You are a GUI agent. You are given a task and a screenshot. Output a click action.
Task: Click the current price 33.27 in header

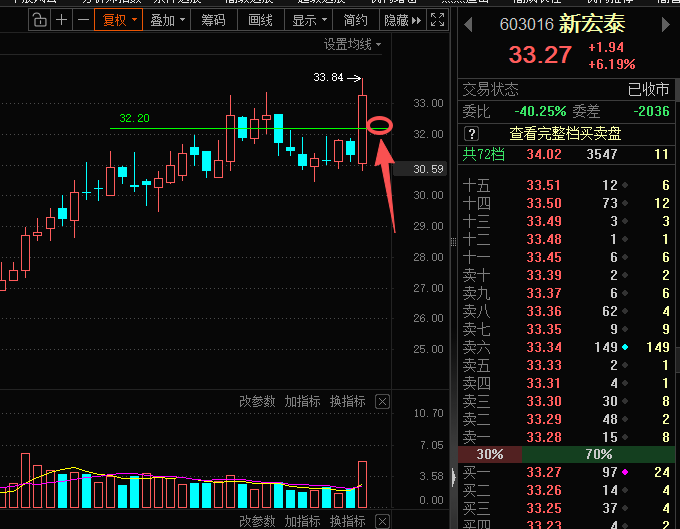[x=540, y=55]
